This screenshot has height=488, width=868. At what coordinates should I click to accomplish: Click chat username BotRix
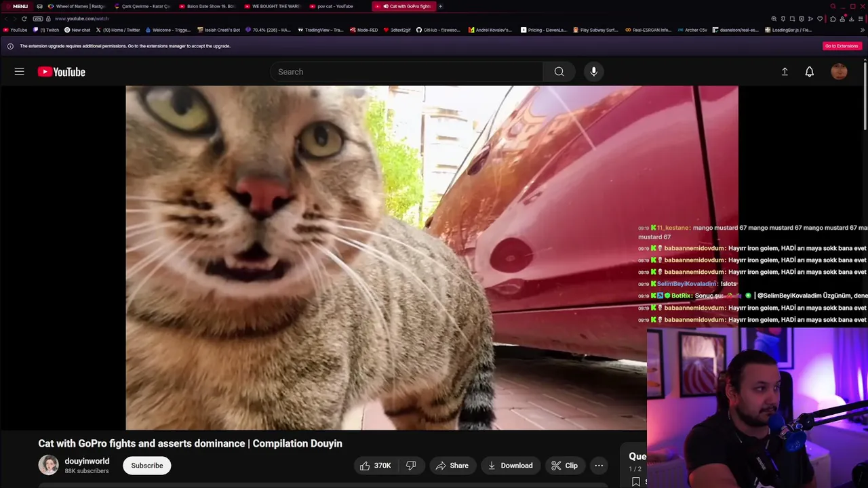click(x=681, y=296)
